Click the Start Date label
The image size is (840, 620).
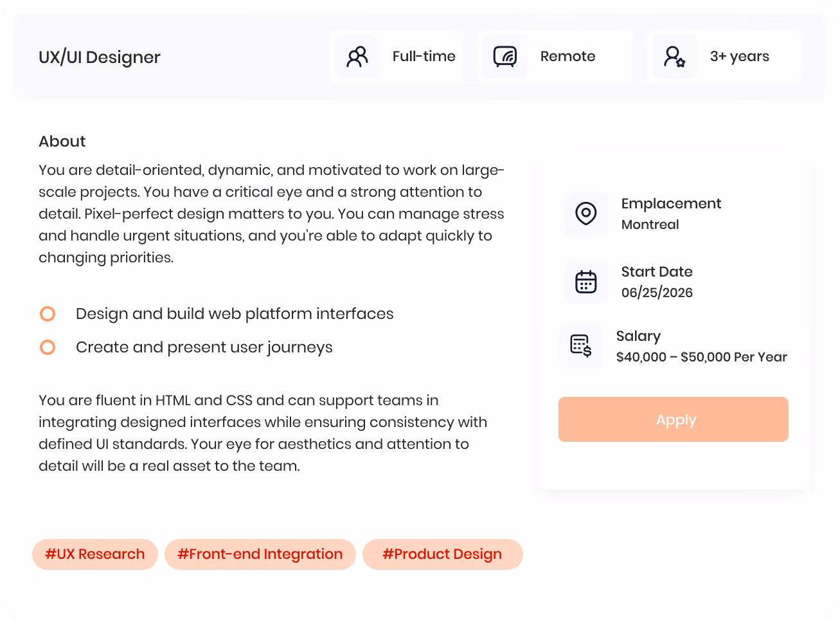[657, 271]
